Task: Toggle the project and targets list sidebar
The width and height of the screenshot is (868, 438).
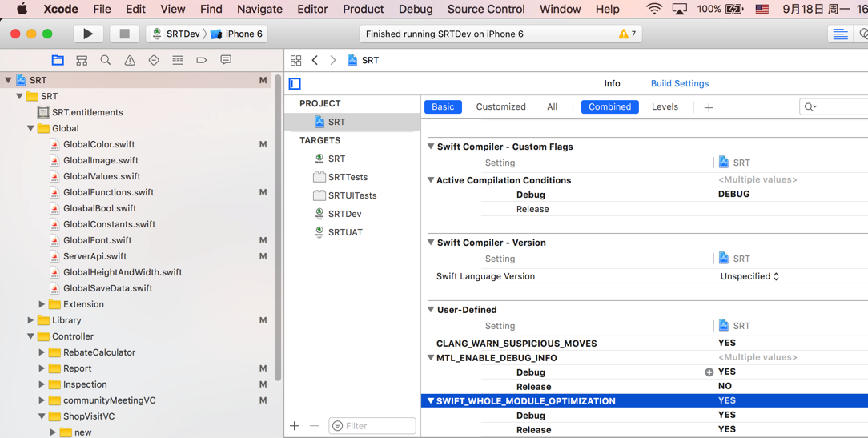Action: coord(295,83)
